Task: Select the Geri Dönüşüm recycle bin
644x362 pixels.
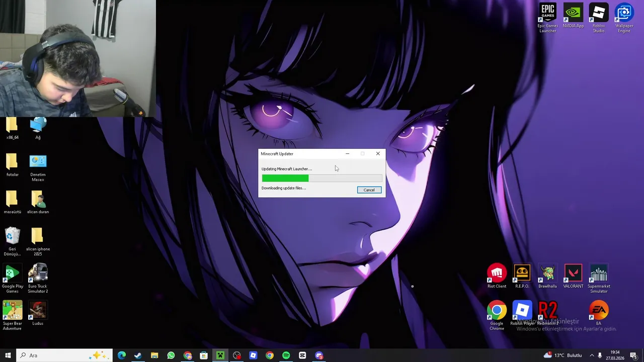Action: pos(12,241)
